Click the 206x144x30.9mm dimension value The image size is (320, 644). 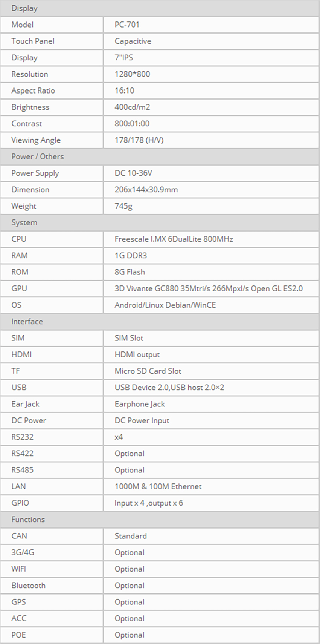point(146,190)
